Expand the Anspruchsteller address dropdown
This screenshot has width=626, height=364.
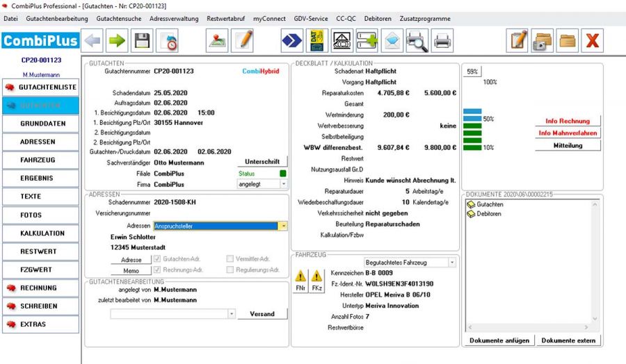[283, 226]
